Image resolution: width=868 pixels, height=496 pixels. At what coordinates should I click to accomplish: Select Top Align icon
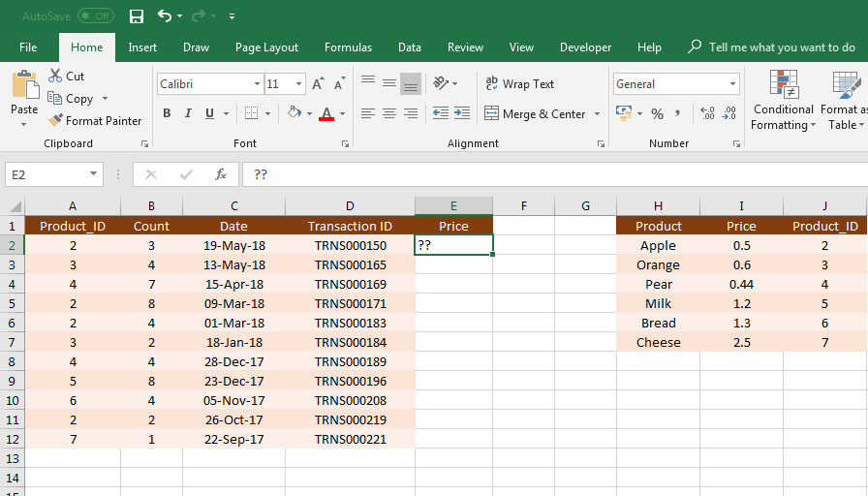tap(368, 83)
